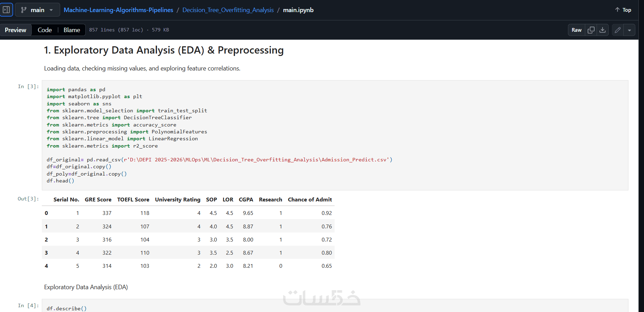Open the main branch selector
This screenshot has height=312, width=644.
click(x=37, y=10)
